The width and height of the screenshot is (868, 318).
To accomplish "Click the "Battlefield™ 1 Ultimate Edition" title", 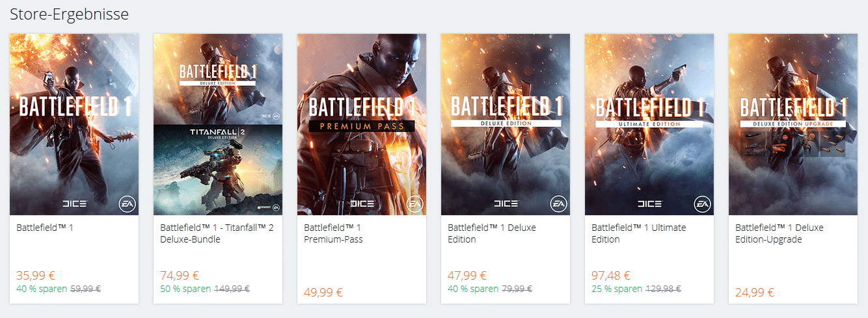I will [x=638, y=233].
